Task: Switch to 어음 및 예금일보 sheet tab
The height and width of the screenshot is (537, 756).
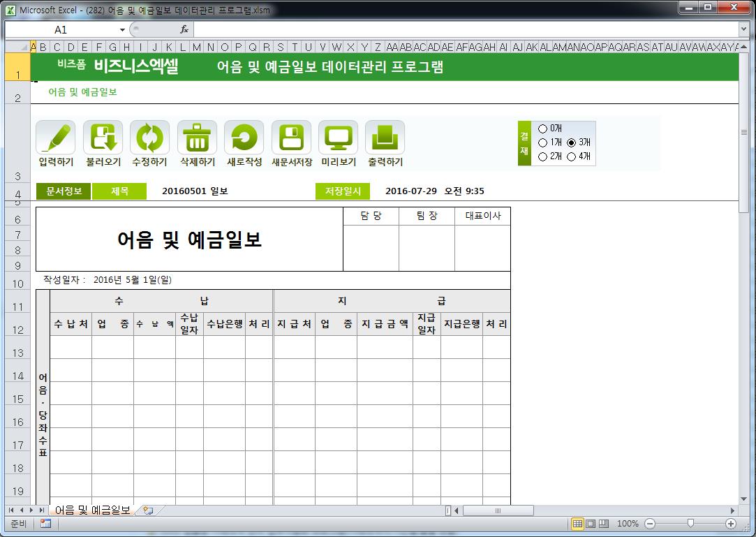Action: [x=92, y=510]
